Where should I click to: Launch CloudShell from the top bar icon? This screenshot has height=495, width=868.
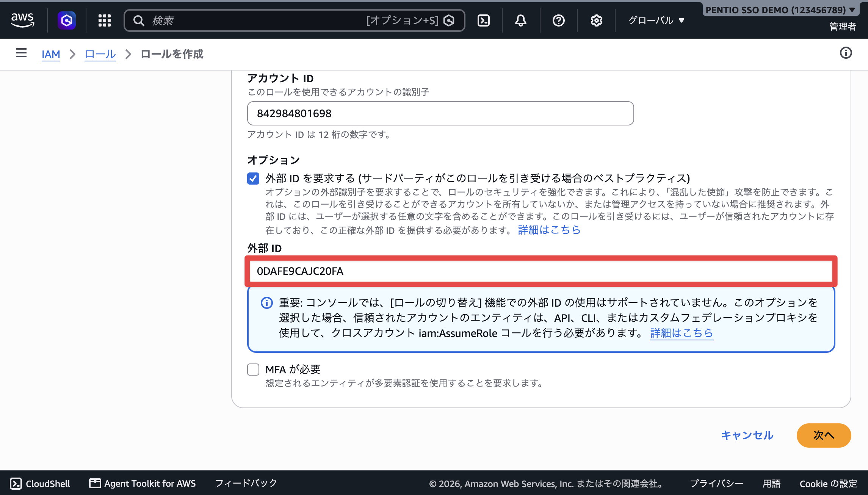click(484, 20)
